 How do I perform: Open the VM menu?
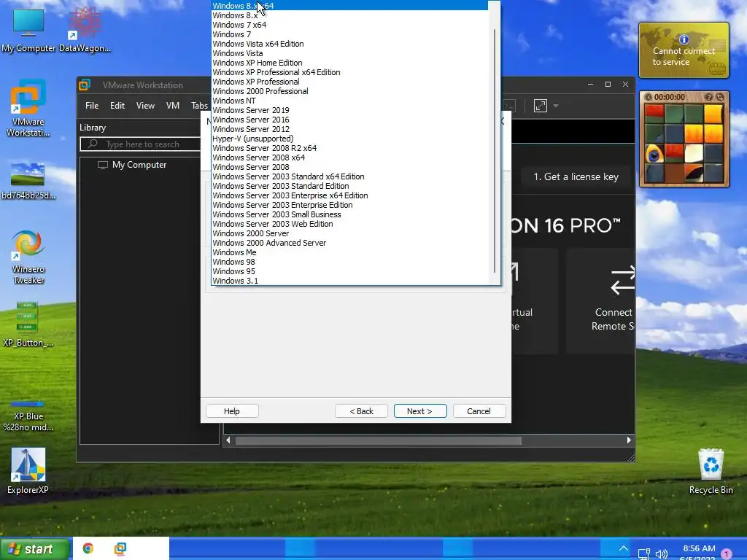[x=173, y=106]
